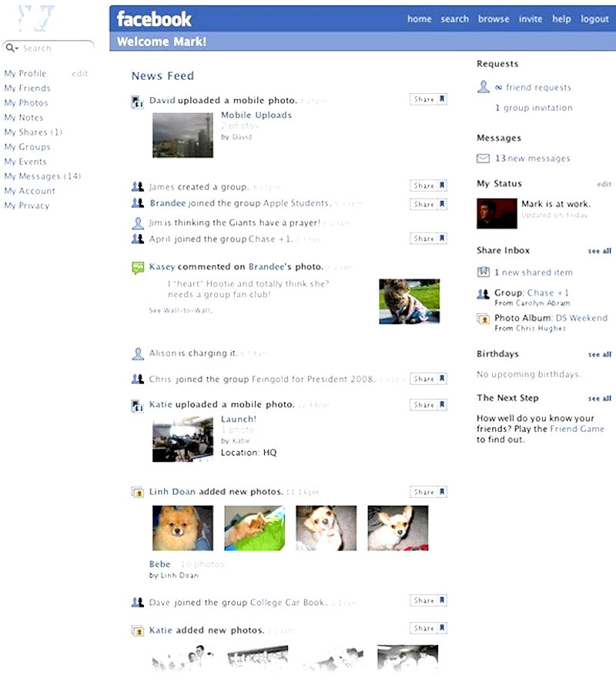Click edit next to My Status
The height and width of the screenshot is (692, 616).
tap(604, 185)
